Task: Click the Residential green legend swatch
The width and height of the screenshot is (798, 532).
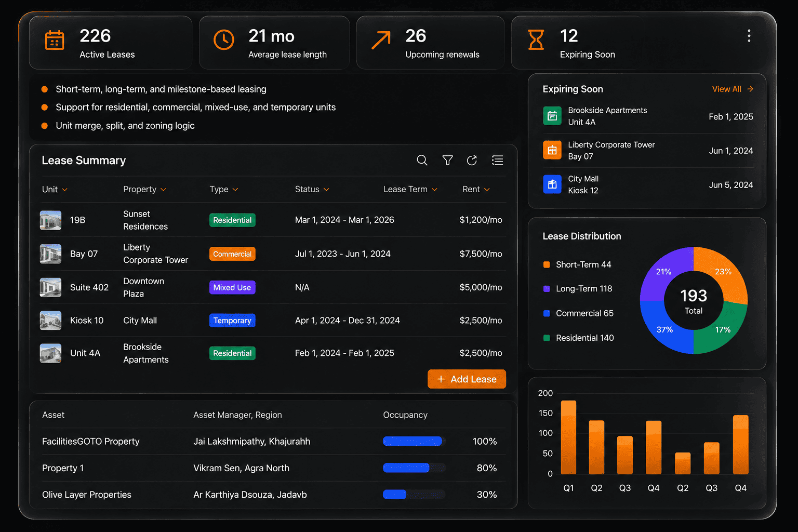Action: (547, 338)
